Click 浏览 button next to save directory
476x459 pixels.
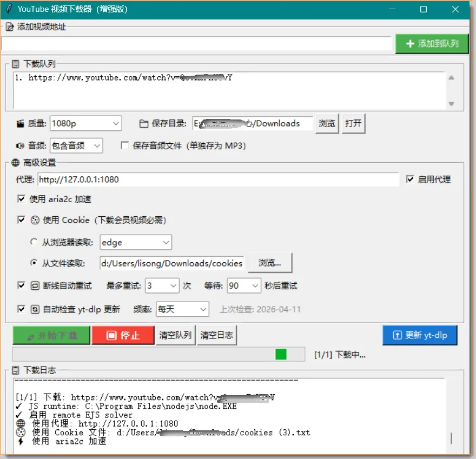tap(327, 123)
